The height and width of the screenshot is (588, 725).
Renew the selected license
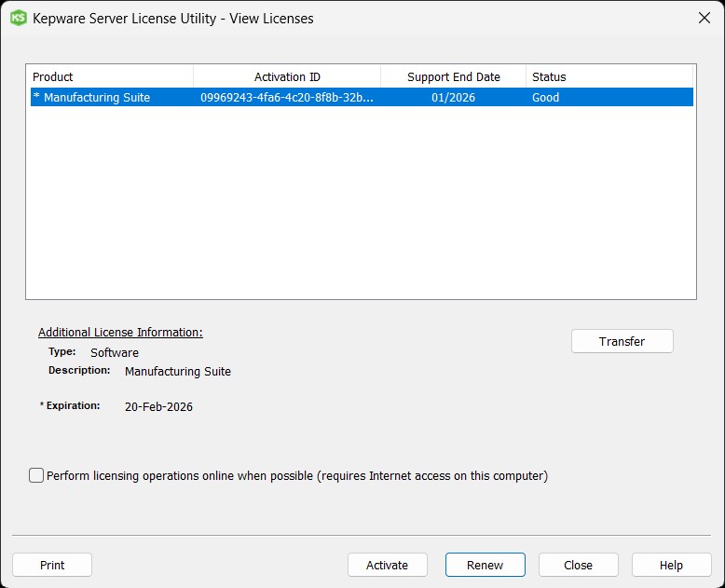tap(485, 565)
